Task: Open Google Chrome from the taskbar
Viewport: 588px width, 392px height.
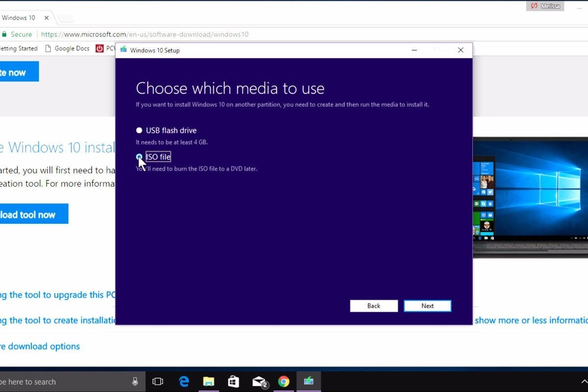Action: click(x=284, y=381)
